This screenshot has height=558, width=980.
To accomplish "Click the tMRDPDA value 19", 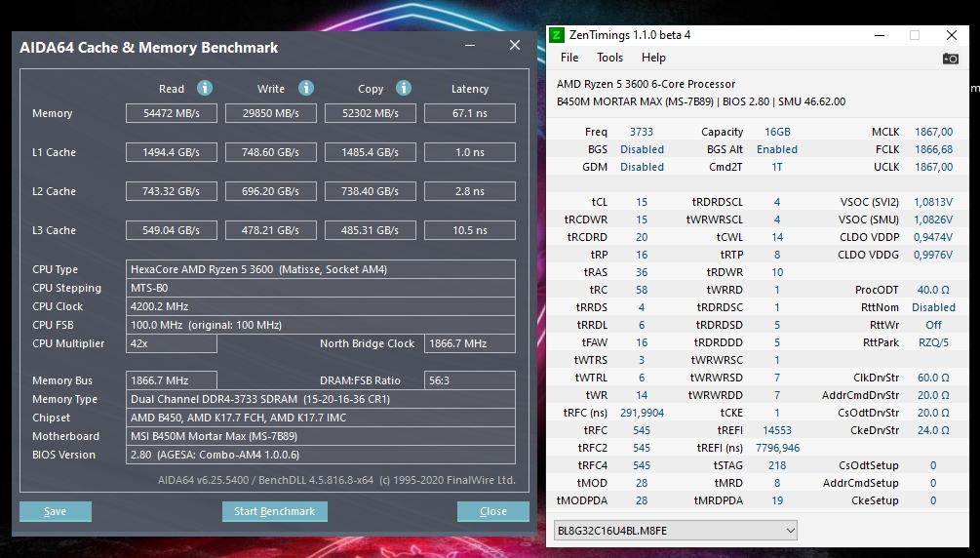I will click(x=777, y=500).
